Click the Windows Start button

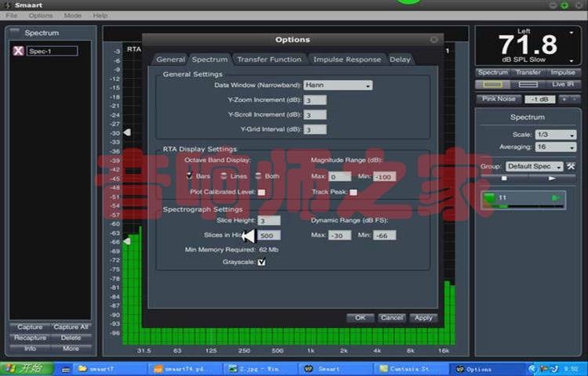pyautogui.click(x=26, y=369)
